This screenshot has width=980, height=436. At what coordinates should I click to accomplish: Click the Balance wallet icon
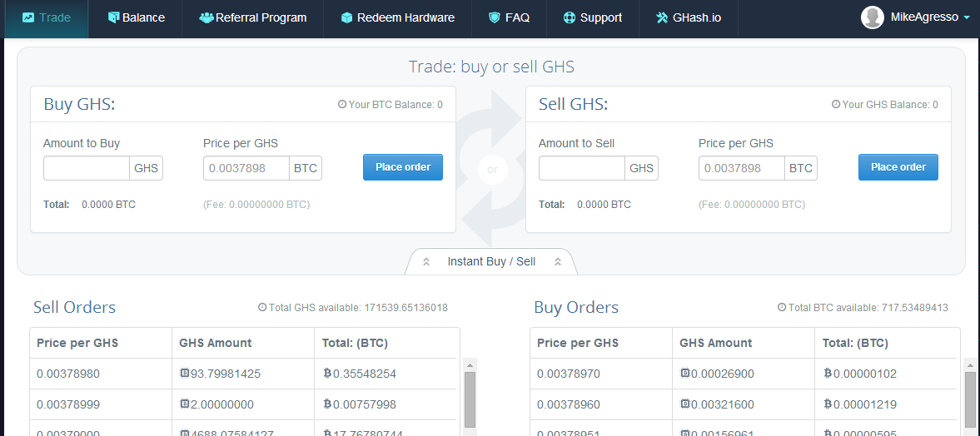[113, 17]
